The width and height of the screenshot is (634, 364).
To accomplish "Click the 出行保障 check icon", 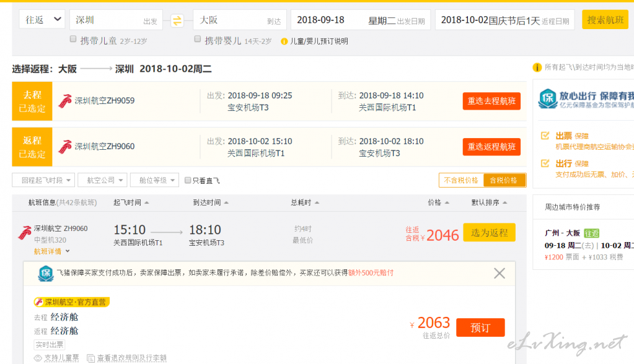I will (x=545, y=163).
